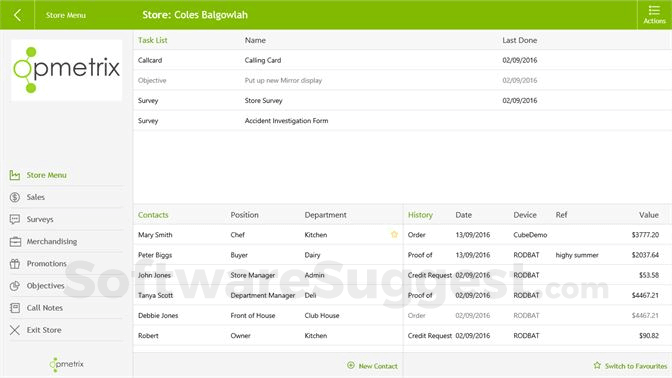
Task: Click the Objectives pie chart icon
Action: tap(15, 286)
